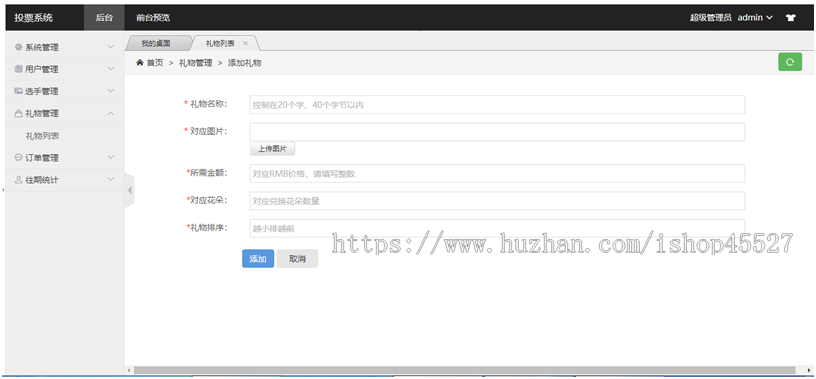Click the 礼物管理 bag icon
The width and height of the screenshot is (816, 379).
click(x=19, y=113)
